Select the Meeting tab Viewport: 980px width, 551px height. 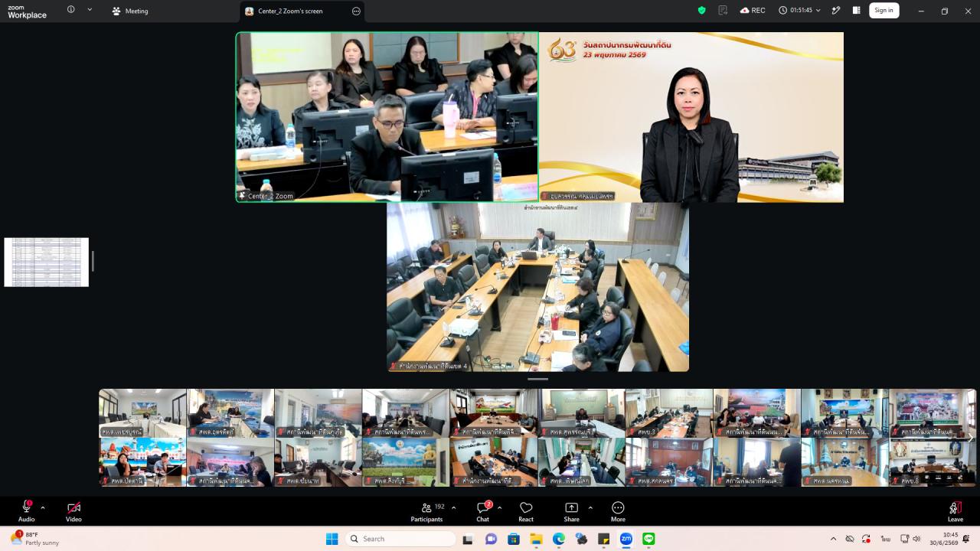[130, 11]
